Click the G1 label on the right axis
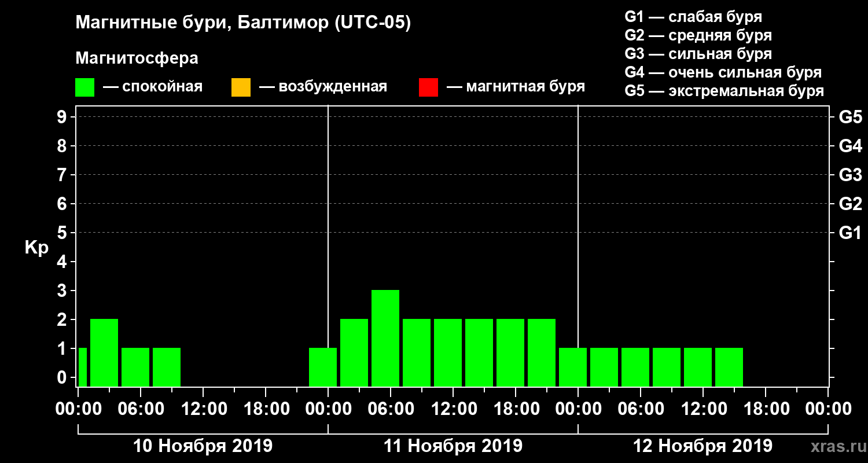This screenshot has width=868, height=463. [850, 233]
